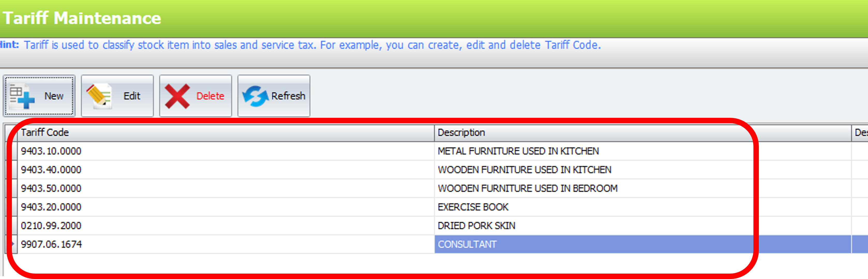Click the highlighted CONSULTANT cell
This screenshot has width=868, height=279.
(467, 244)
